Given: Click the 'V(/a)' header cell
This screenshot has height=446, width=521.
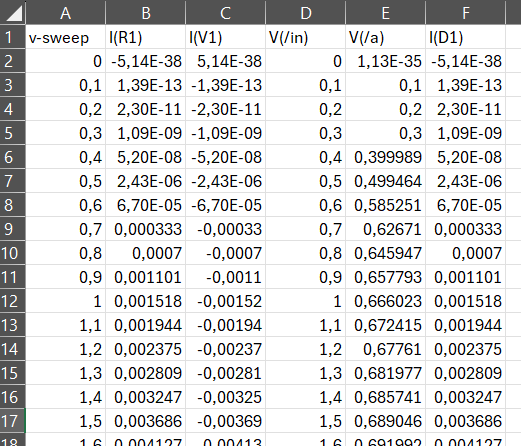Looking at the screenshot, I should click(x=386, y=37).
